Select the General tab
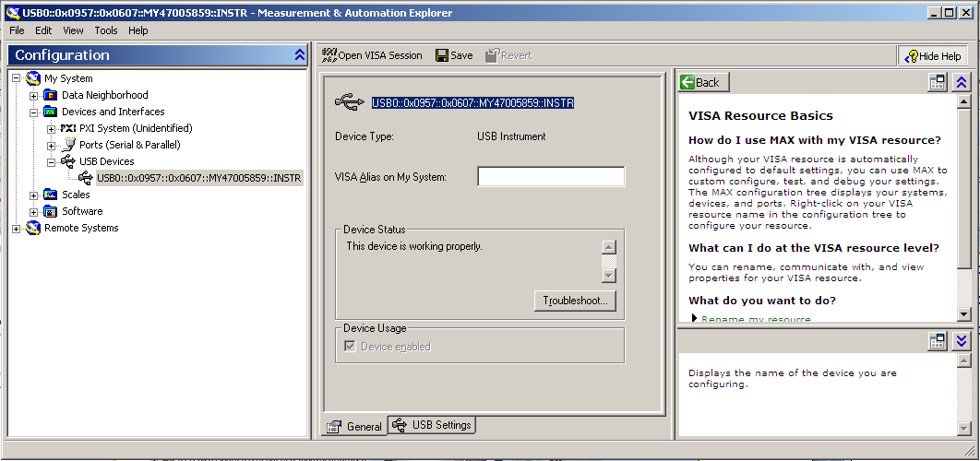The image size is (980, 461). (x=354, y=426)
